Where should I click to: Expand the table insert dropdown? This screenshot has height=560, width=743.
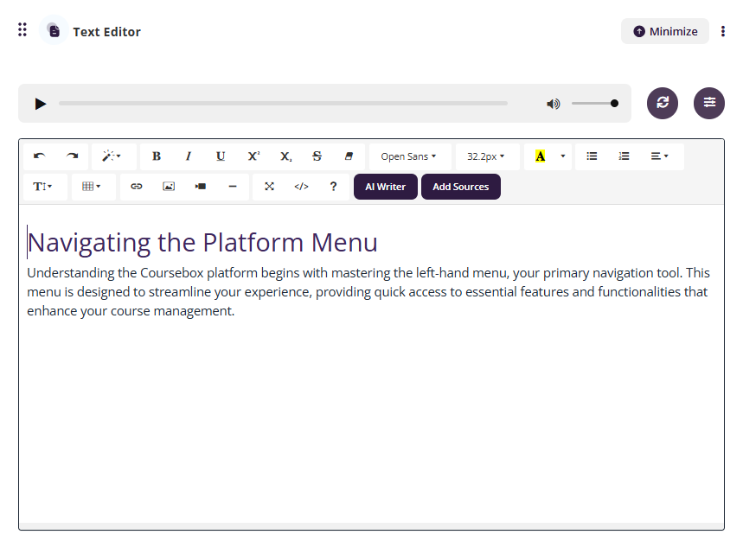click(92, 187)
